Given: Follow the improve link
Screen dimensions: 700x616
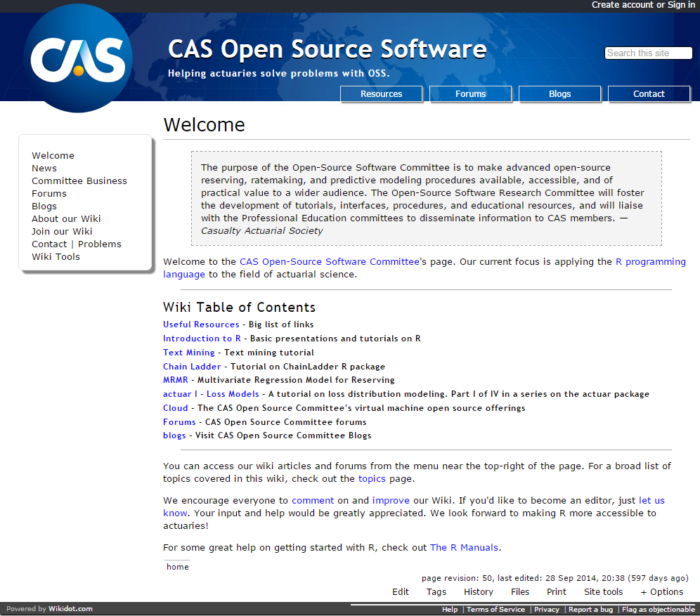Looking at the screenshot, I should pyautogui.click(x=391, y=501).
